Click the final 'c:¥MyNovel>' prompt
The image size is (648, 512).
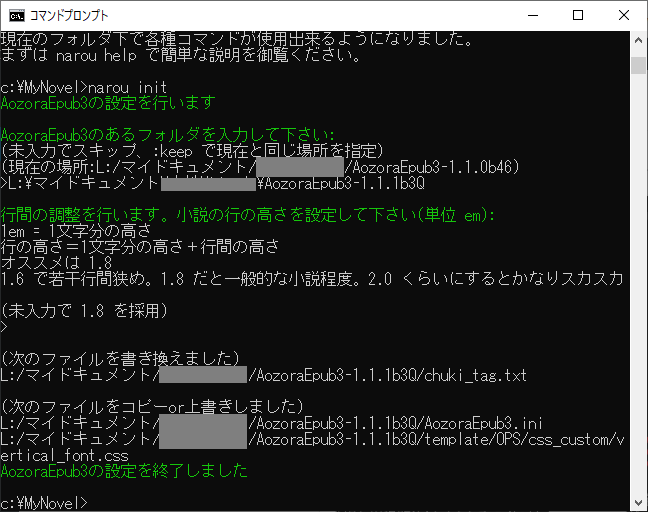pyautogui.click(x=44, y=503)
